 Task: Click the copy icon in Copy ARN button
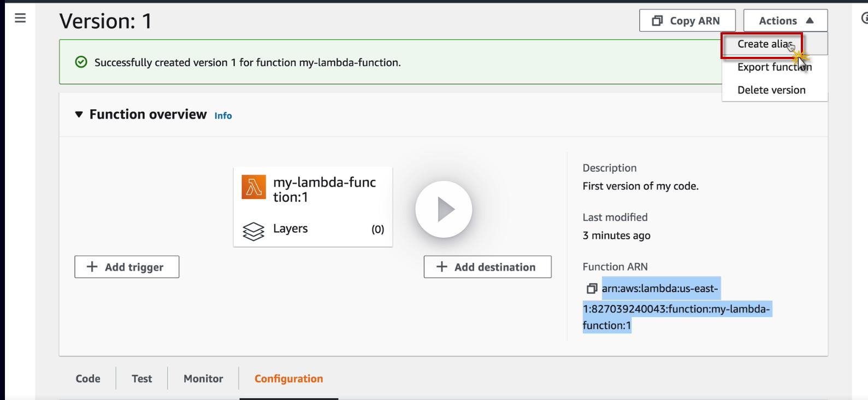657,21
